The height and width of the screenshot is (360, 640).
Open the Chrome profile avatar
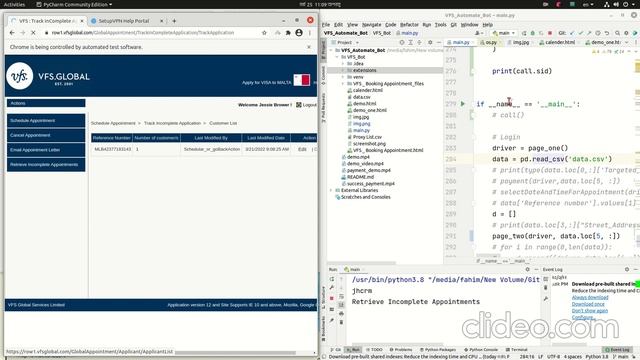click(299, 33)
